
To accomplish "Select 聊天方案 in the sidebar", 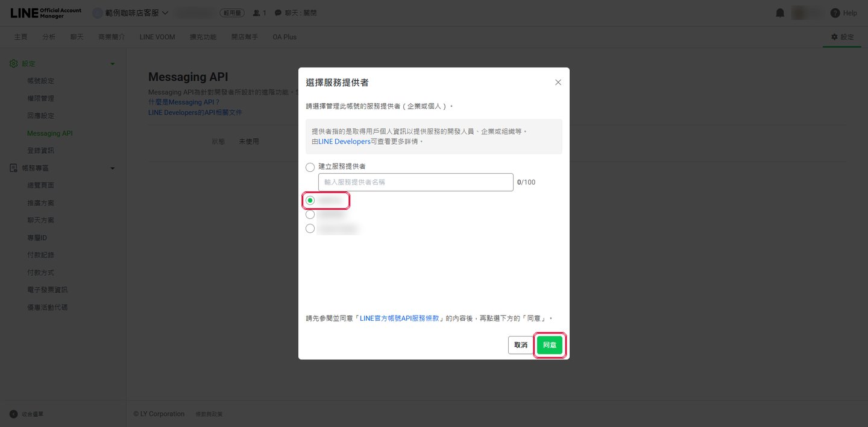I will [41, 221].
